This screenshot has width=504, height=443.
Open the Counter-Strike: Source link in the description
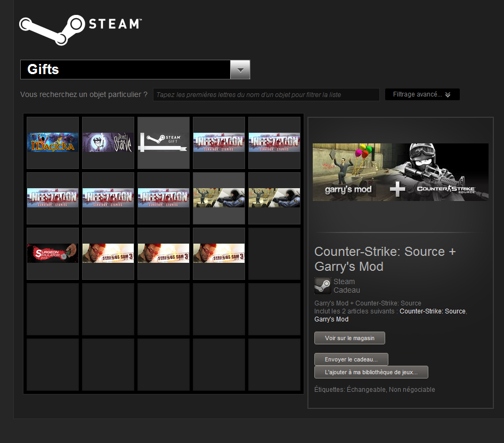(432, 311)
